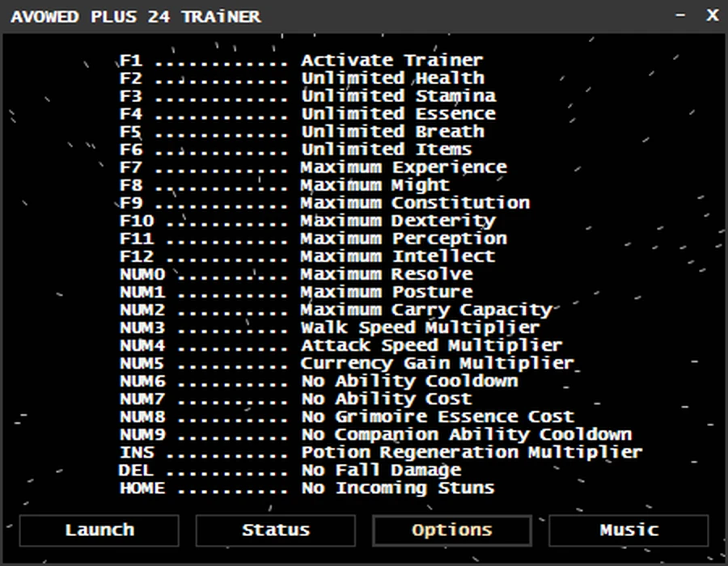Minimize the trainer window
Screen dimensions: 728x566
click(x=680, y=16)
